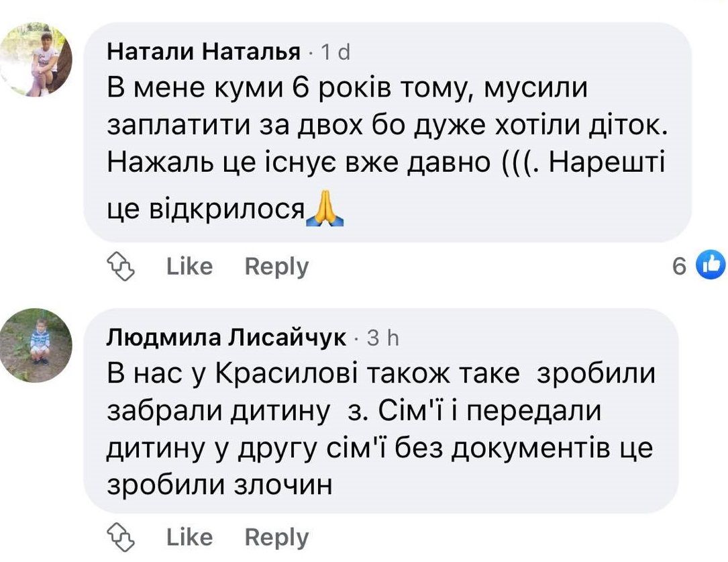
Task: Like Людмила Лисайчук's comment
Action: (x=189, y=537)
